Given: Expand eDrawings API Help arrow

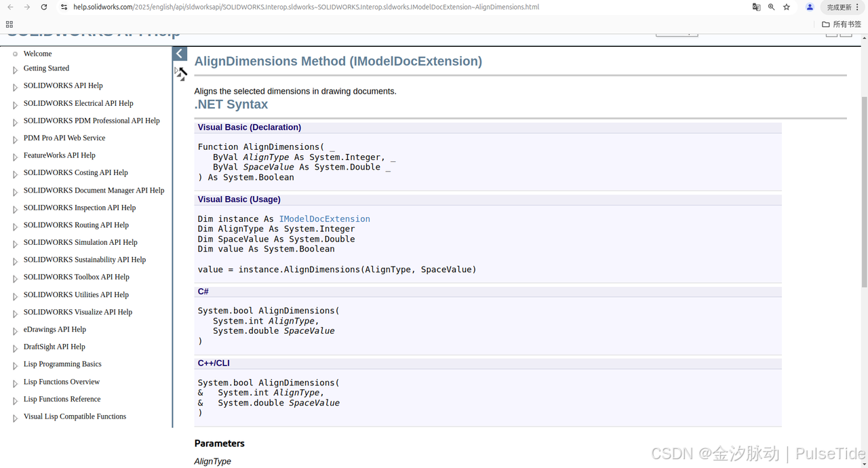Looking at the screenshot, I should point(15,331).
